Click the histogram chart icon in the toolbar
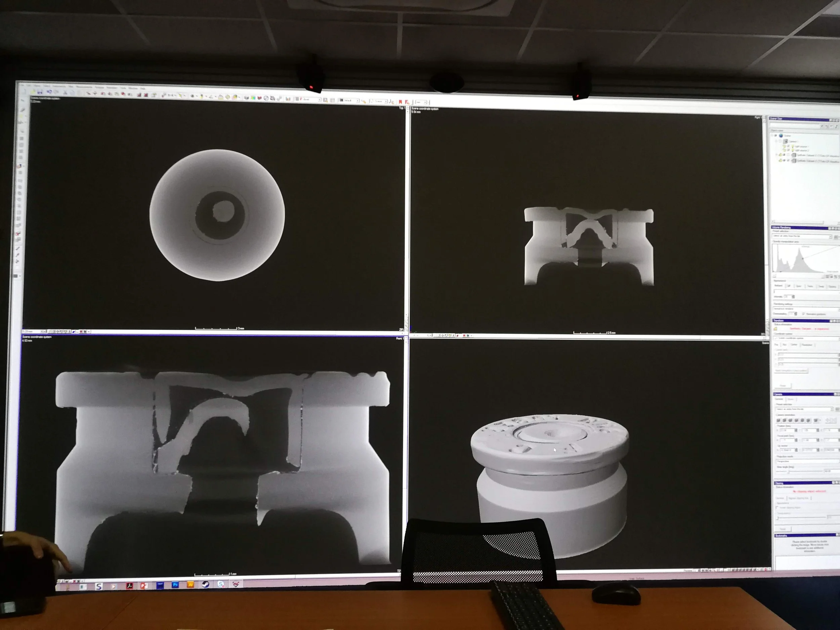Screen dimensions: 840x630 [x=288, y=99]
